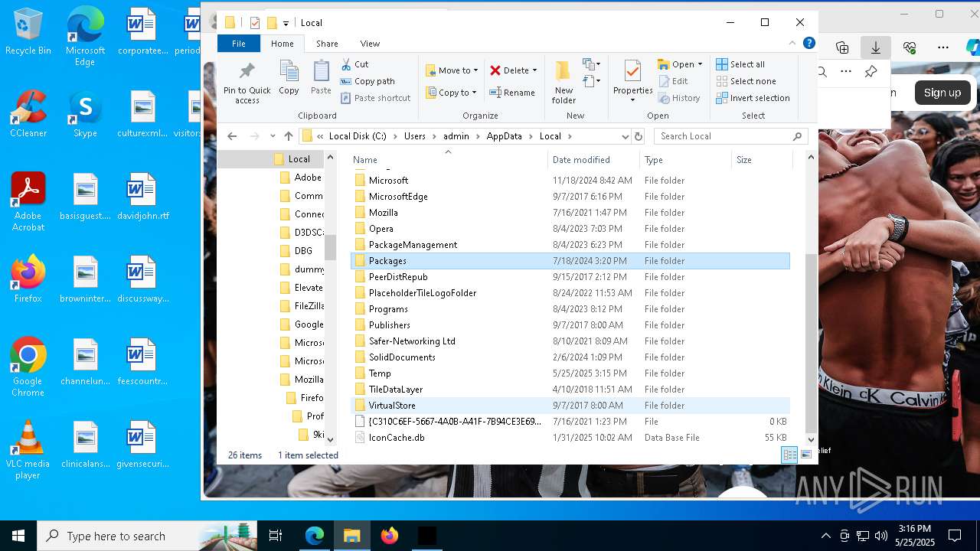
Task: Expand the New item dropdown
Action: coord(590,64)
